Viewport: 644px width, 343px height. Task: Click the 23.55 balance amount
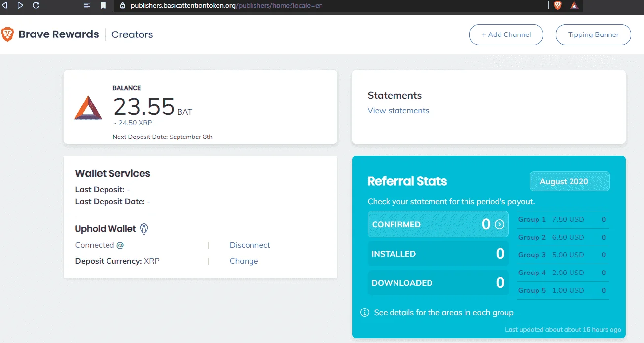tap(144, 106)
